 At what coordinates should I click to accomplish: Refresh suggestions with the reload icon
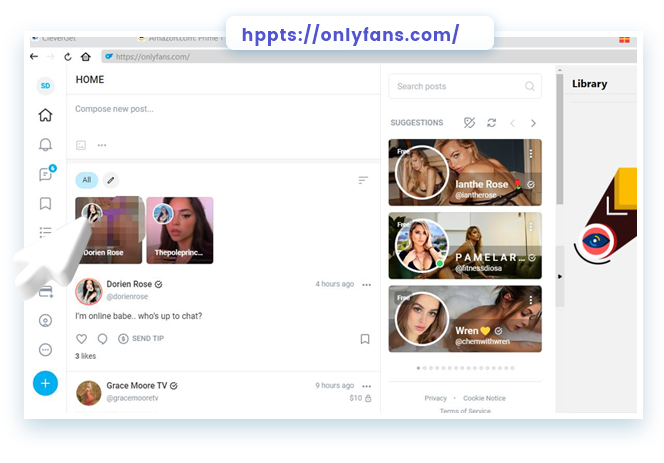[x=492, y=123]
